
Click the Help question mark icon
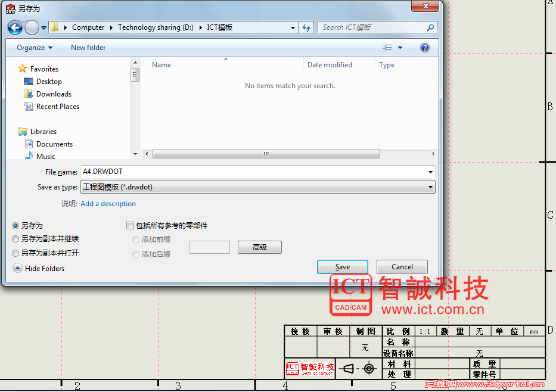click(424, 48)
